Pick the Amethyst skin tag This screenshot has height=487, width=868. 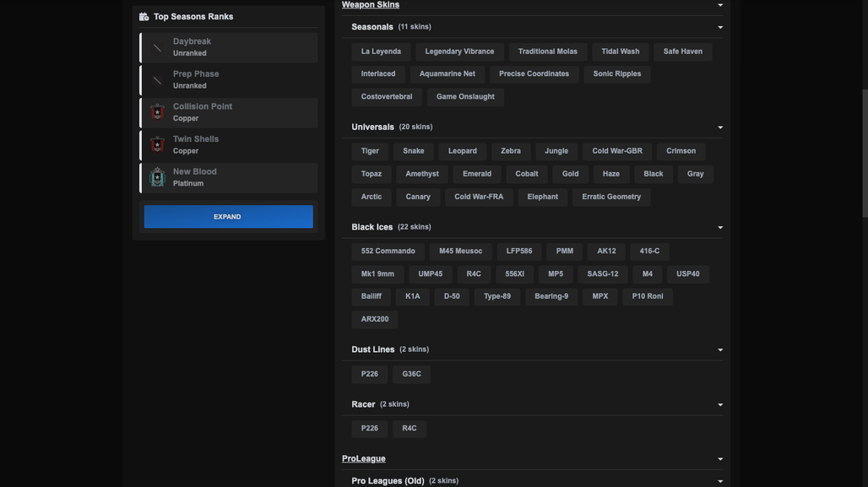pyautogui.click(x=422, y=174)
